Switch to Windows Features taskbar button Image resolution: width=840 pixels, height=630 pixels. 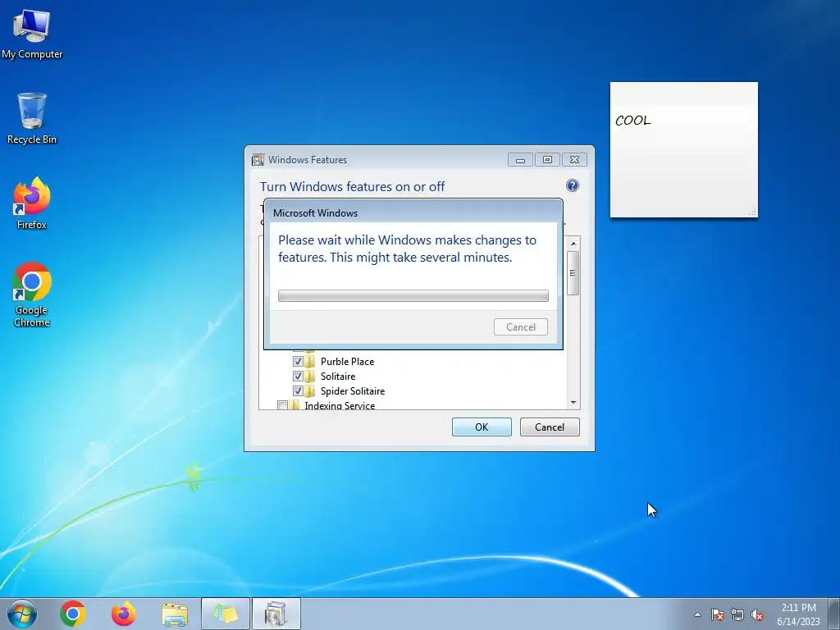[276, 614]
